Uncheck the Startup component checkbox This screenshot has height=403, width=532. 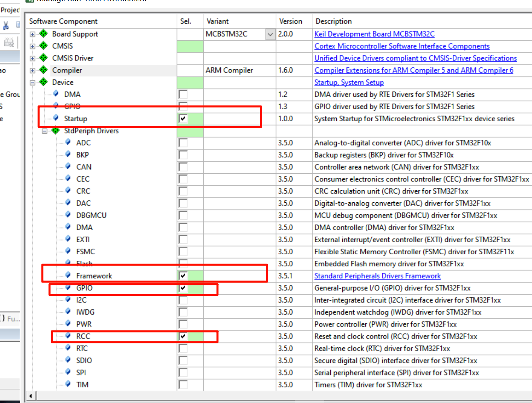point(183,118)
